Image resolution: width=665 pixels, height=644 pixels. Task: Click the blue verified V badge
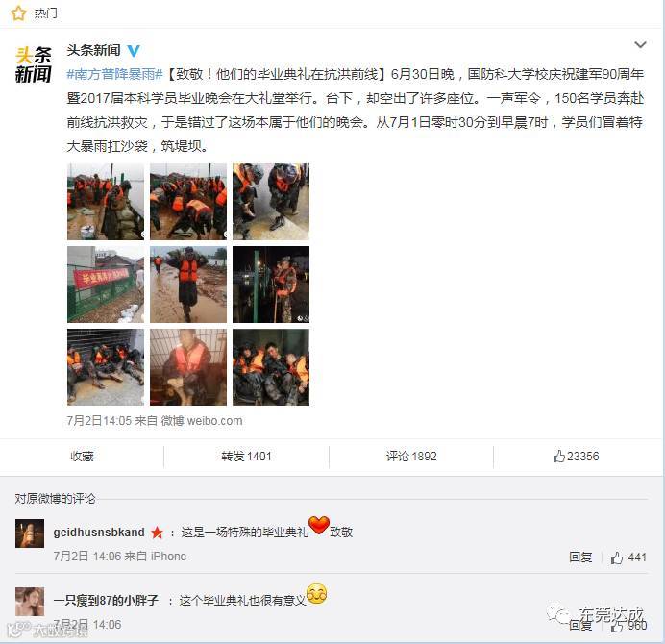[x=134, y=51]
